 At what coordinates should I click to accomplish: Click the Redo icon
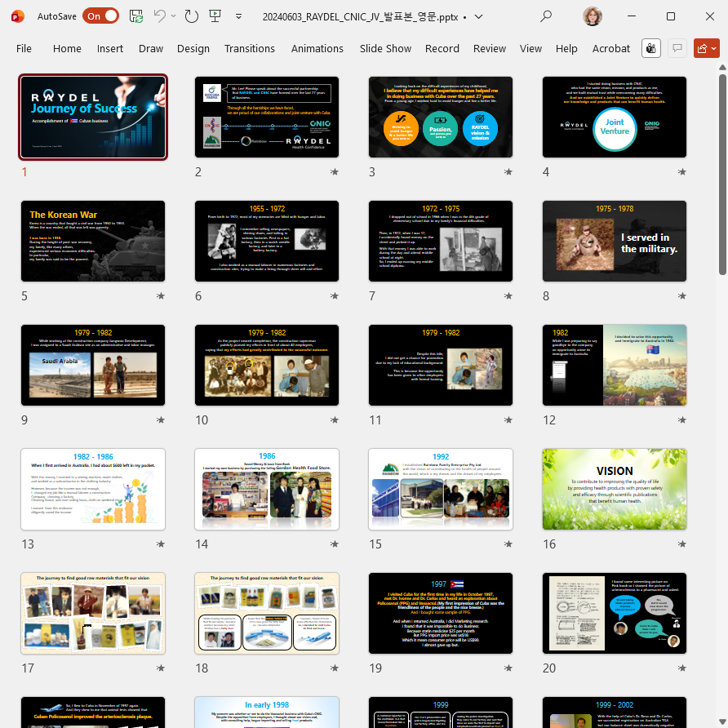pos(191,16)
